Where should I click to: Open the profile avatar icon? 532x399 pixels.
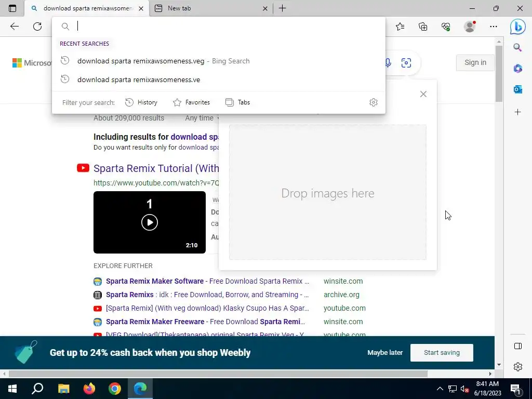click(470, 26)
